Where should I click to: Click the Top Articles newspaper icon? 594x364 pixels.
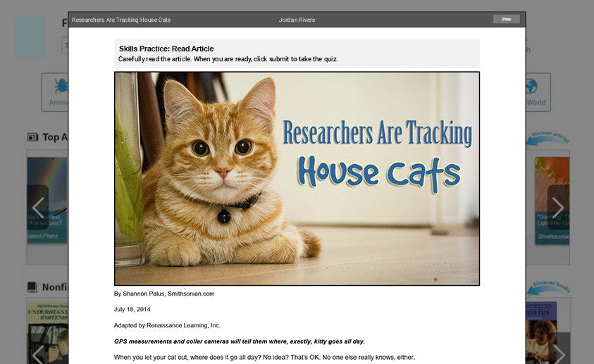pos(32,137)
